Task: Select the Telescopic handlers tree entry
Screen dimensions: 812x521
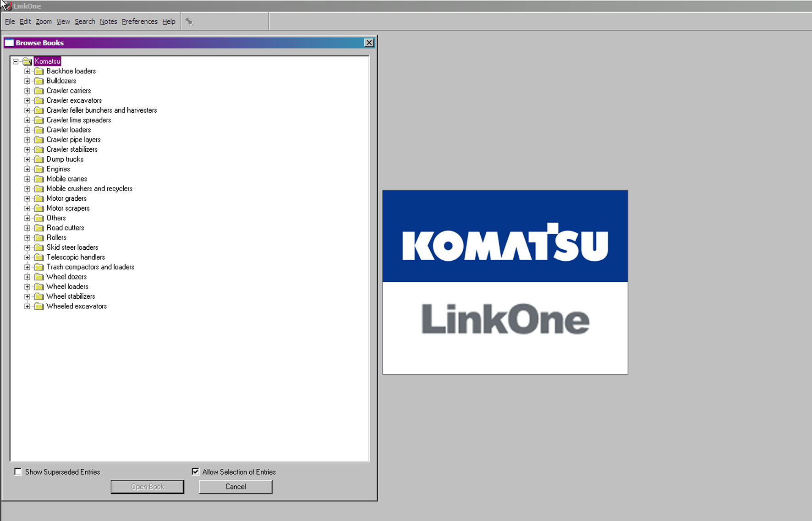Action: point(76,257)
